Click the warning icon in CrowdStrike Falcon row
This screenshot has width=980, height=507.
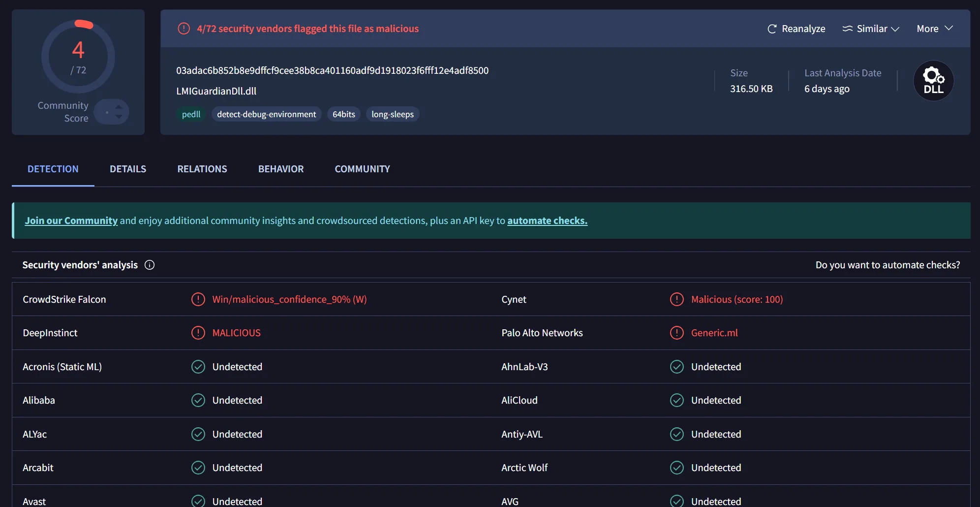click(x=198, y=299)
